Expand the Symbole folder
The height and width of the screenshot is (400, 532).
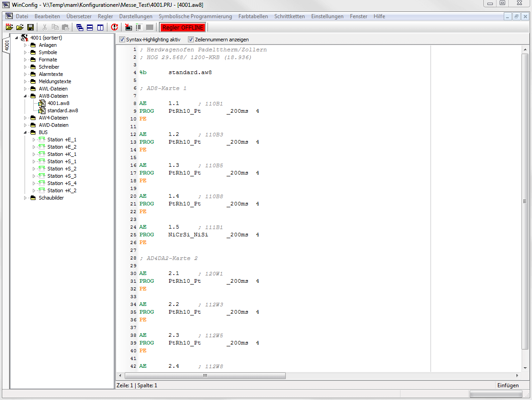click(x=25, y=53)
